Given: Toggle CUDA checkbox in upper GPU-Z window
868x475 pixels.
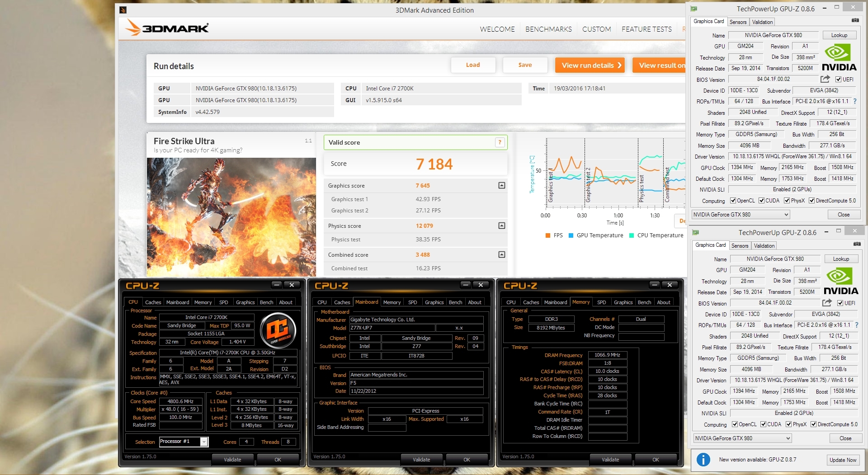Looking at the screenshot, I should click(761, 201).
